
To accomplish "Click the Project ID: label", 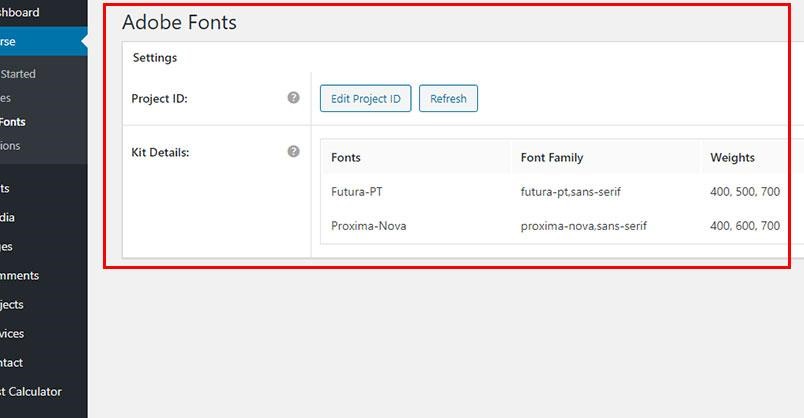I will [159, 98].
